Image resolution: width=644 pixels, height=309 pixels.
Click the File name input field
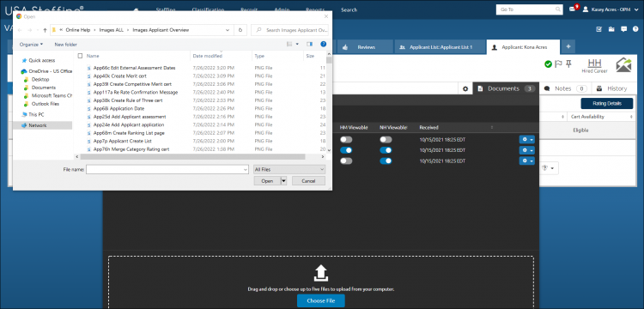click(x=167, y=169)
